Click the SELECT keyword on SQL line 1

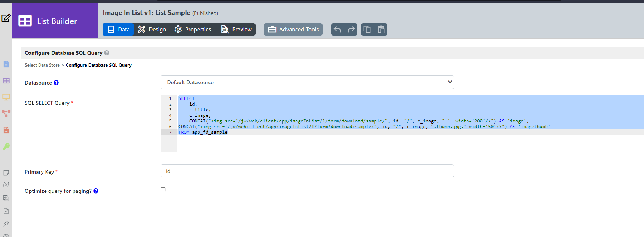186,98
